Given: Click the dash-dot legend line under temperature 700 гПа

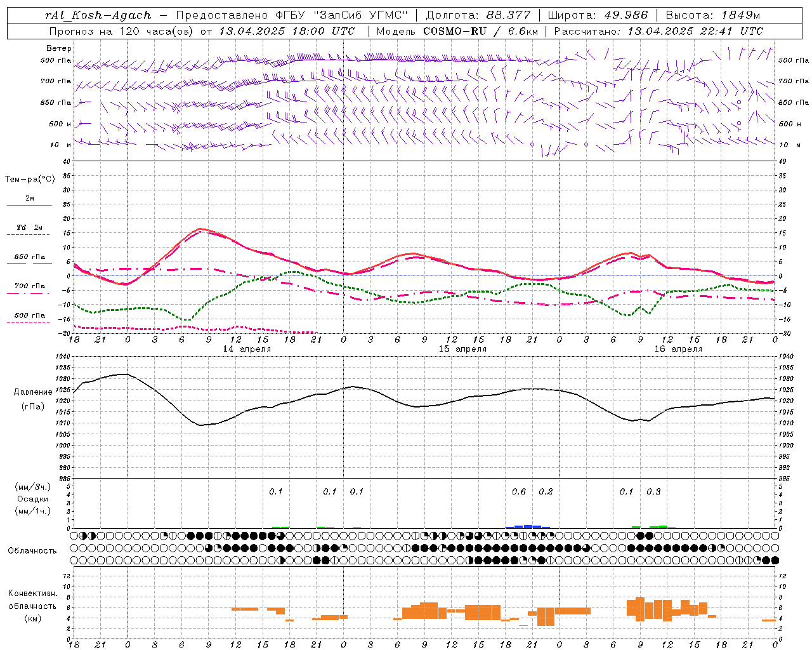Looking at the screenshot, I should pos(28,294).
